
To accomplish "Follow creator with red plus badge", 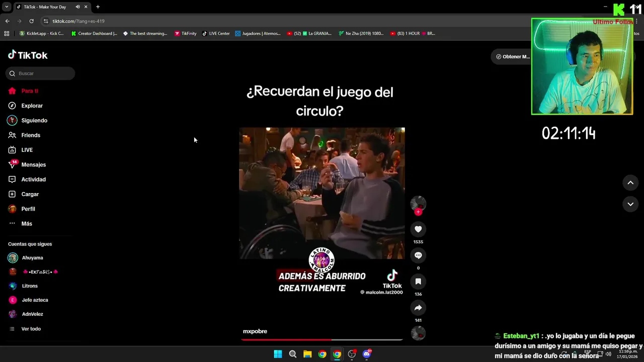I will pyautogui.click(x=418, y=212).
